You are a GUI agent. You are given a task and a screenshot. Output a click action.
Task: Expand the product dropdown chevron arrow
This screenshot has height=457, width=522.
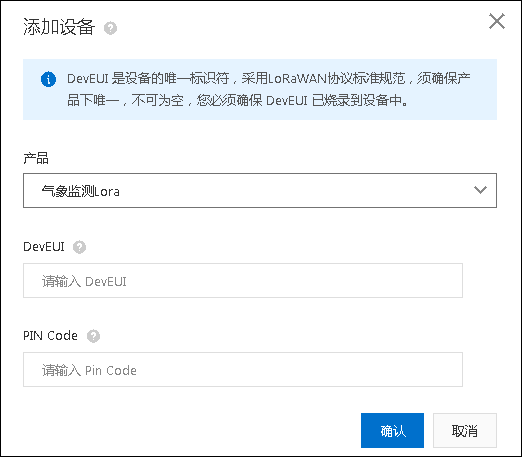click(480, 190)
